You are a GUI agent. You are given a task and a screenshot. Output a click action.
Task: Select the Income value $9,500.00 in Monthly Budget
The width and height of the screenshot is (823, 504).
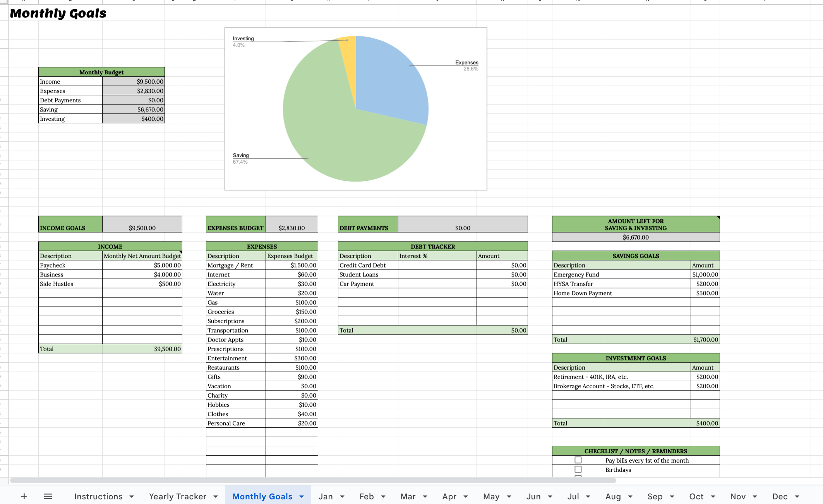point(134,81)
